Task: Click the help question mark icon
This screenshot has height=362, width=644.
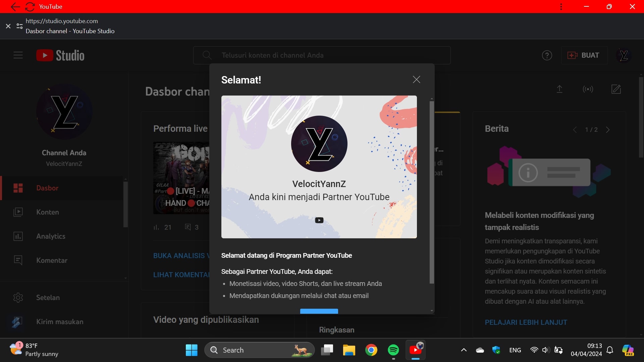Action: point(547,55)
